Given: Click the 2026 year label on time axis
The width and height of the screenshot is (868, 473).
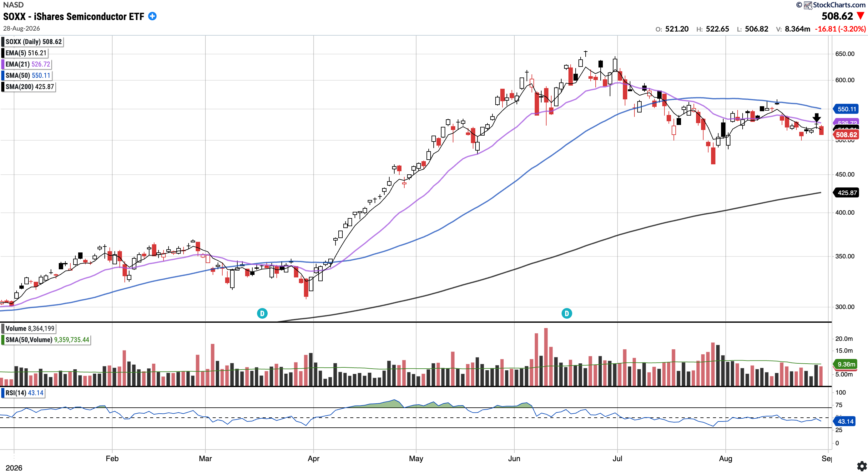Looking at the screenshot, I should point(14,468).
